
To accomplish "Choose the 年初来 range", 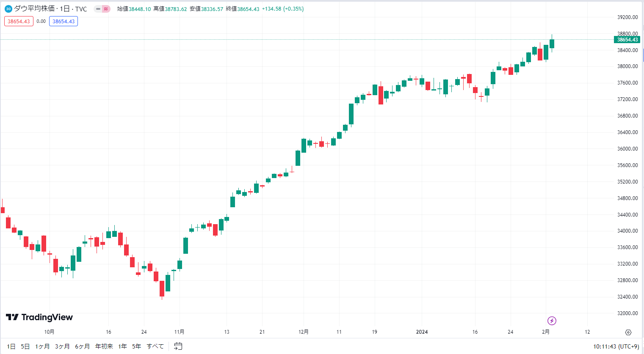I will coord(104,346).
